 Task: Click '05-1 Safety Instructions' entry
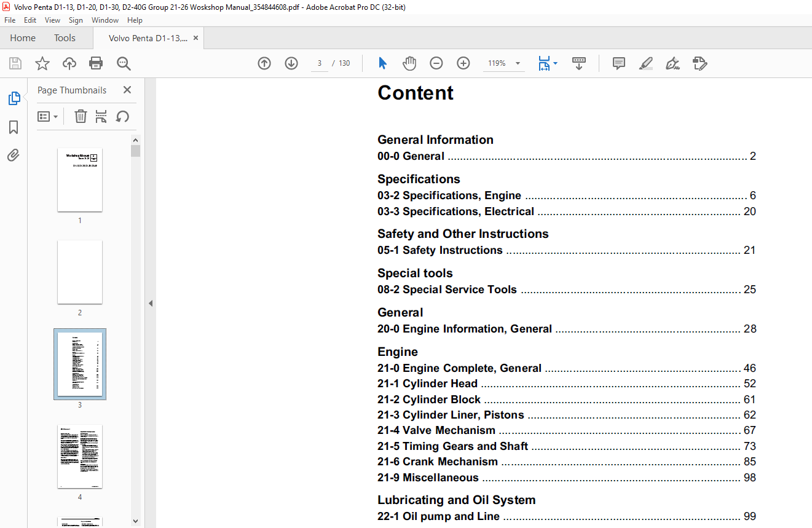(567, 250)
